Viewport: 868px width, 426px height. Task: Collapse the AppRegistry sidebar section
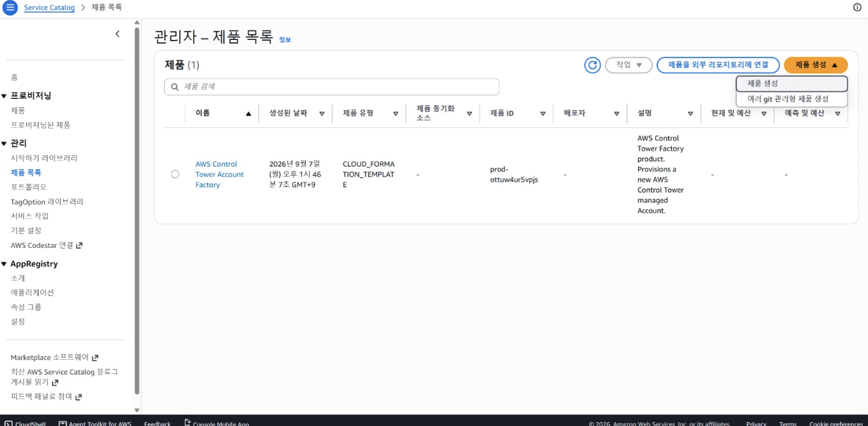[4, 264]
